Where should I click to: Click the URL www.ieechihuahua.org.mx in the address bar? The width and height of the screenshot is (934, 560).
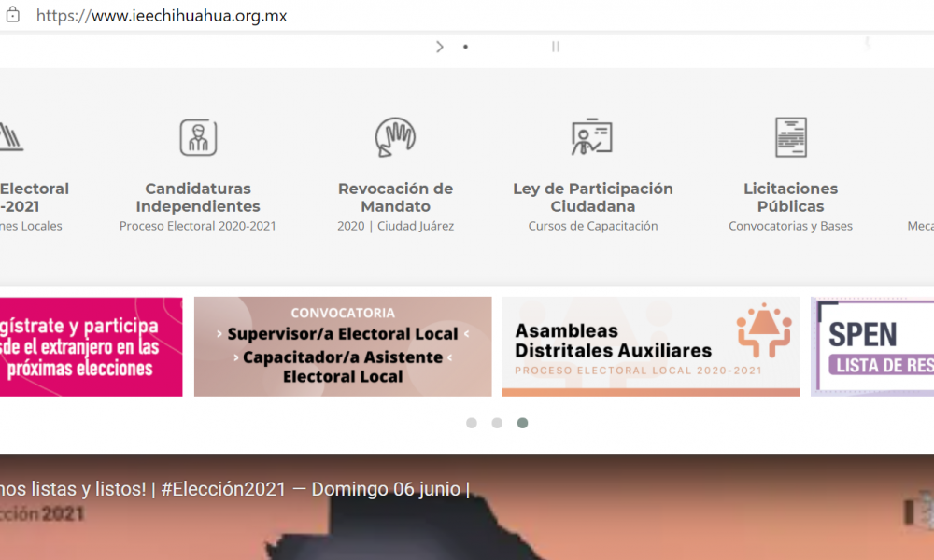coord(162,16)
